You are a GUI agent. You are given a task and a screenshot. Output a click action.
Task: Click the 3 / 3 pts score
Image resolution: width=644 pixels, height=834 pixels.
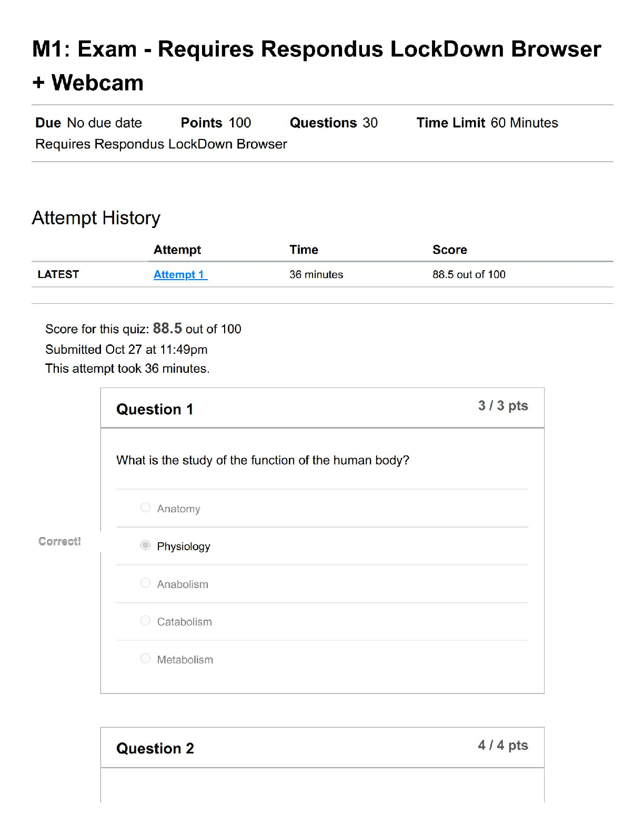click(x=502, y=405)
